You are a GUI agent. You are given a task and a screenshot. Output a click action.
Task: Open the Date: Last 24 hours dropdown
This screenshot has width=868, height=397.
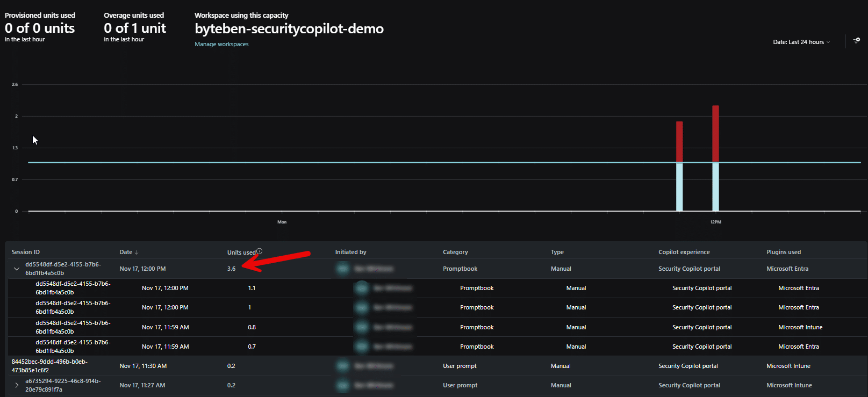pyautogui.click(x=801, y=42)
